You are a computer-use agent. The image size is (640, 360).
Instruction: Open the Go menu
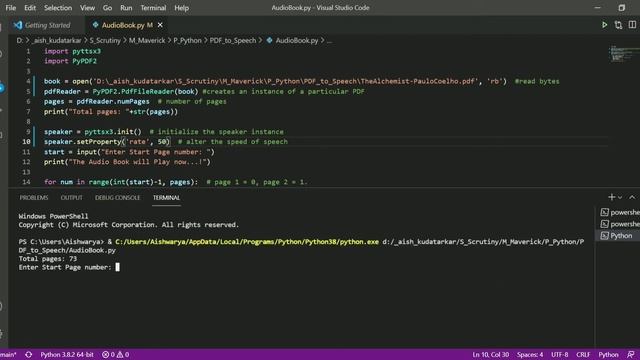107,8
